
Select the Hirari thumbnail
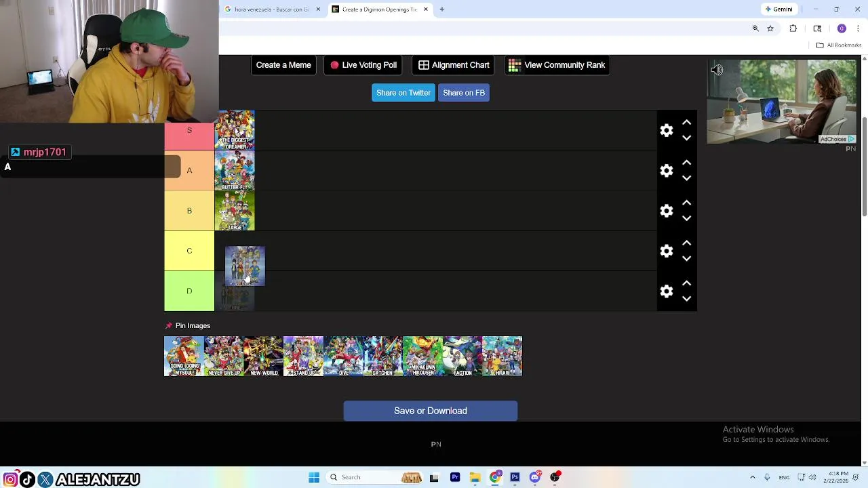pyautogui.click(x=502, y=357)
